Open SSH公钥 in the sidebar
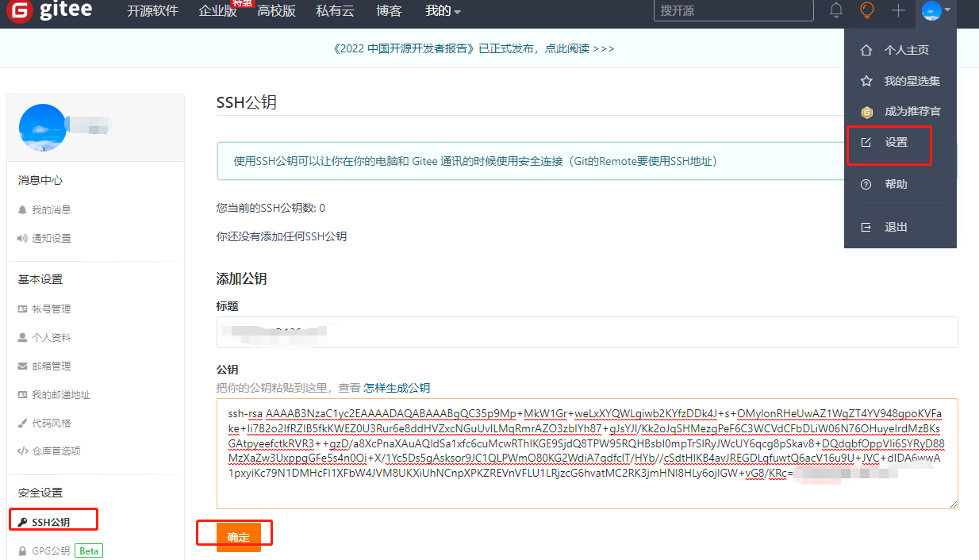Image resolution: width=979 pixels, height=560 pixels. pyautogui.click(x=51, y=522)
